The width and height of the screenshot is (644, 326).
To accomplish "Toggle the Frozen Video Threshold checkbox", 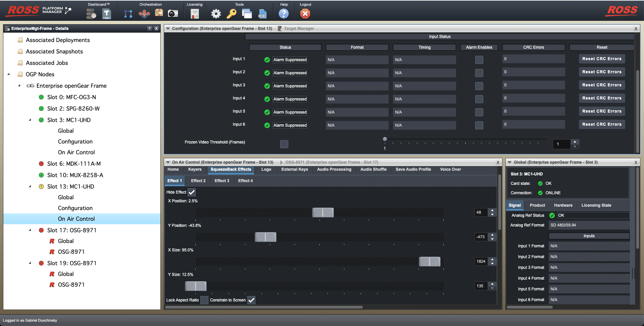I will tap(284, 144).
